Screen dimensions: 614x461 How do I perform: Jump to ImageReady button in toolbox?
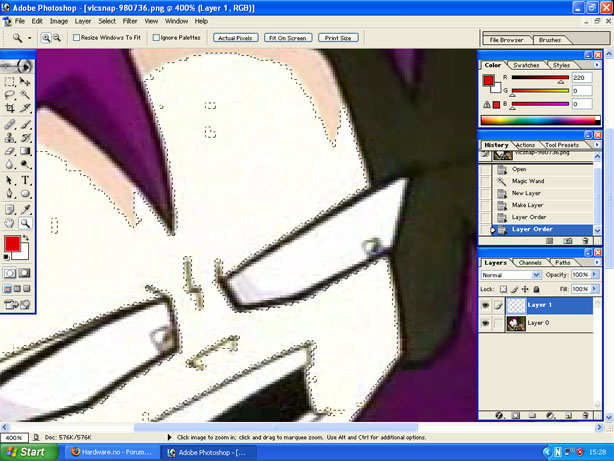pos(17,304)
